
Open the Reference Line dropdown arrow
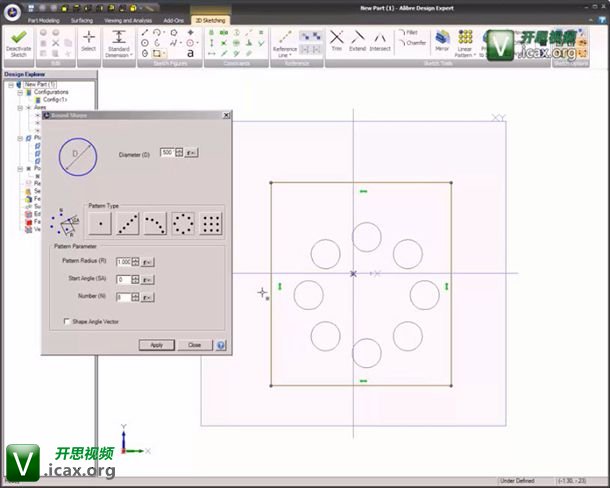coord(290,56)
